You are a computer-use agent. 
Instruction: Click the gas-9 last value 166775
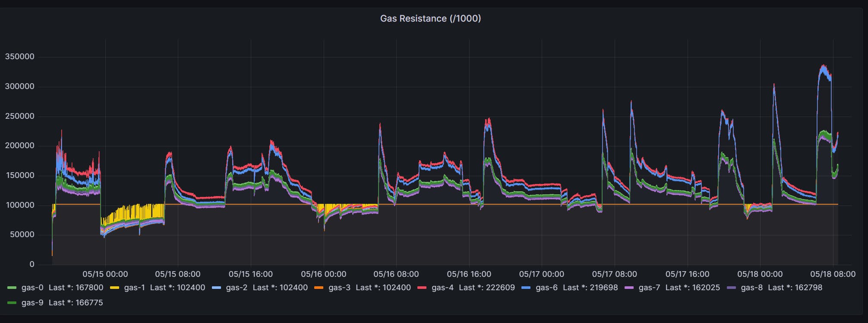(x=89, y=303)
